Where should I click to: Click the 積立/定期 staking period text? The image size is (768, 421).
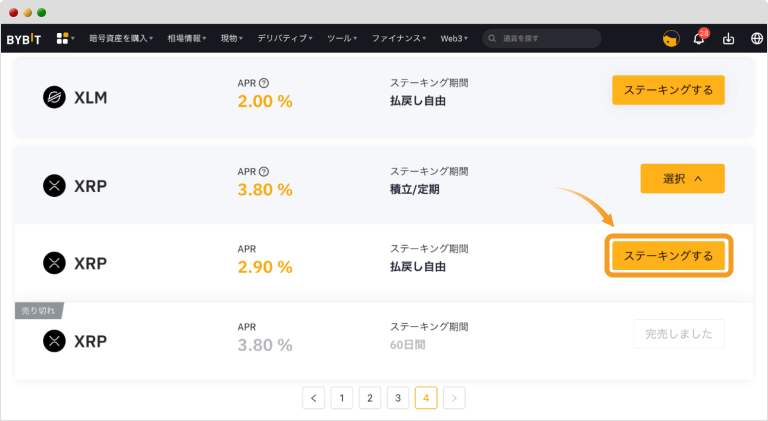pos(414,189)
